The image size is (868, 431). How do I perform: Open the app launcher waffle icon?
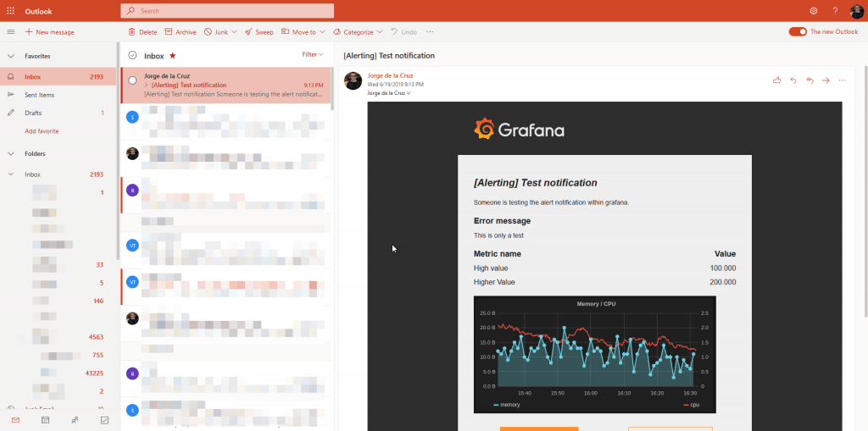[10, 10]
